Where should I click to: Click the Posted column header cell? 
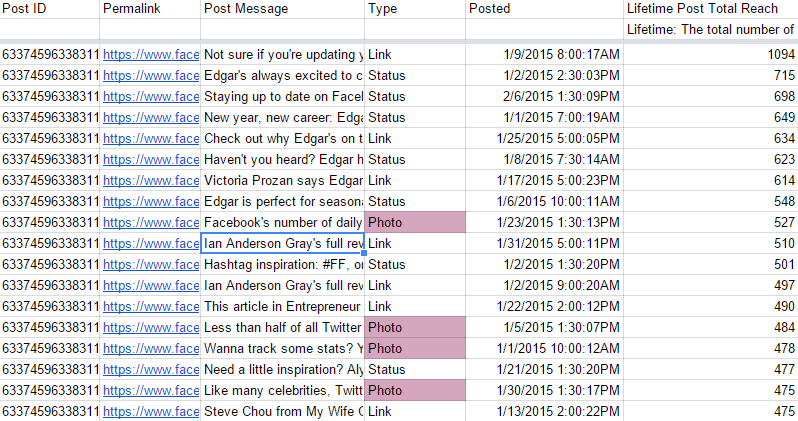click(x=544, y=9)
